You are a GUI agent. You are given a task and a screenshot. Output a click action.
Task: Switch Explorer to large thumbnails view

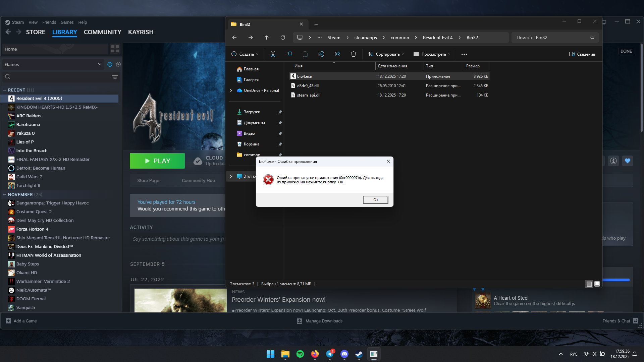point(597,284)
